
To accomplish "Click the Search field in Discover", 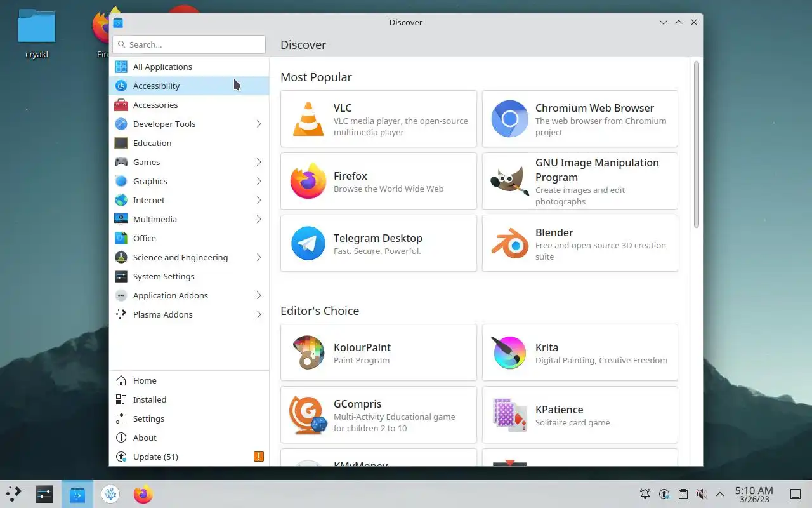I will point(189,44).
